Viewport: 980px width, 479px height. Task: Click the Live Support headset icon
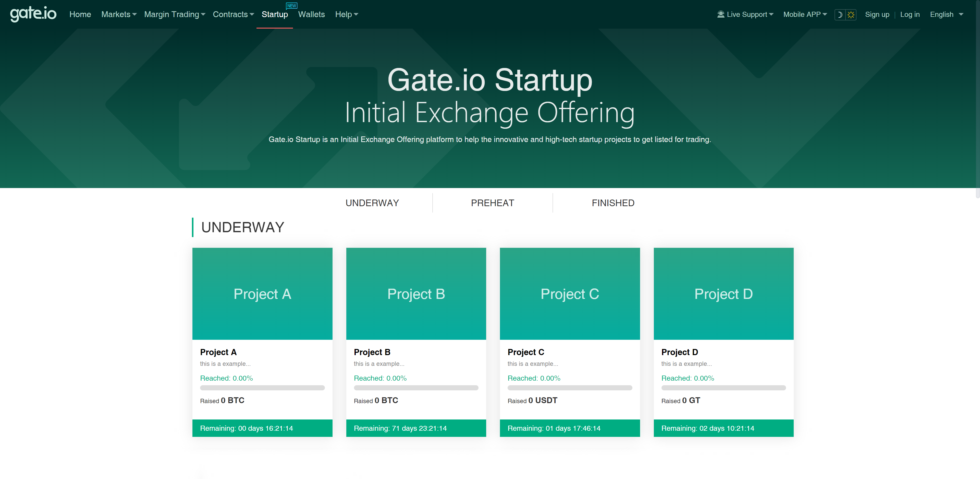[x=720, y=14]
